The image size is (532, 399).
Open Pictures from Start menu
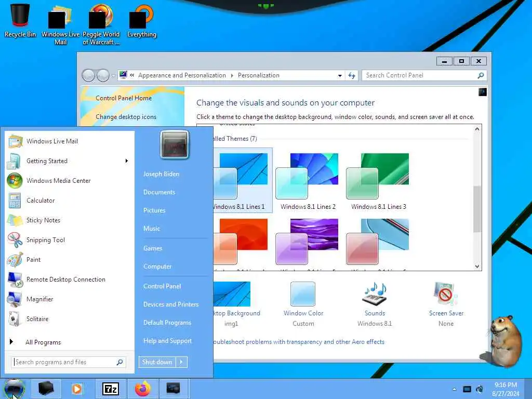point(154,210)
